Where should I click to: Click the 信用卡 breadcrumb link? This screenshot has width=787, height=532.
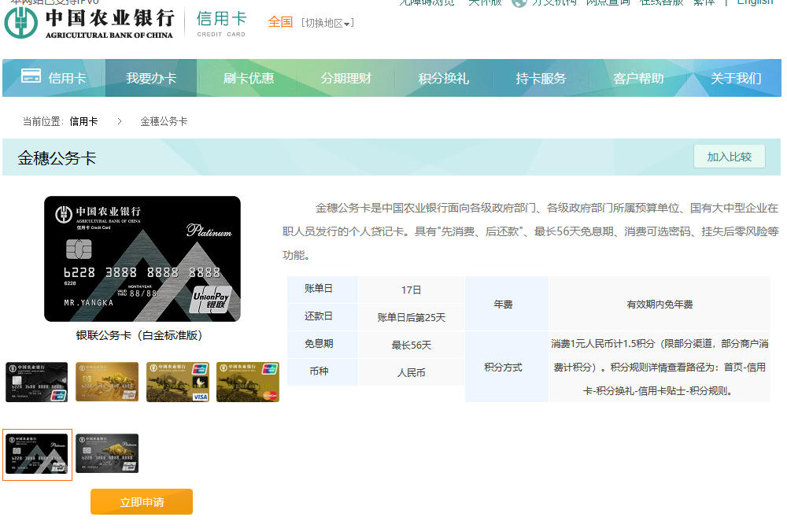[x=83, y=121]
